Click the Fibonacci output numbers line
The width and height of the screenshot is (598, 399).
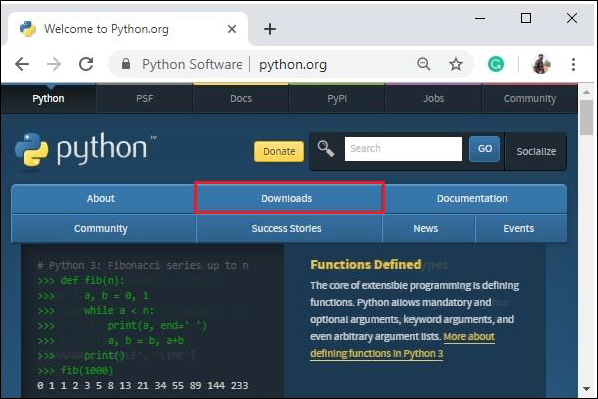pos(143,385)
